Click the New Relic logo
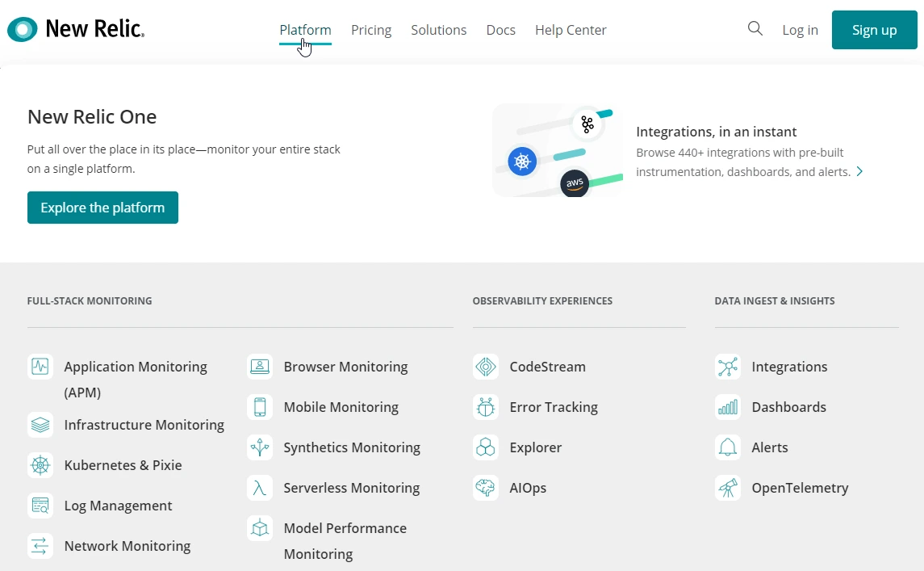This screenshot has height=571, width=924. coord(75,28)
